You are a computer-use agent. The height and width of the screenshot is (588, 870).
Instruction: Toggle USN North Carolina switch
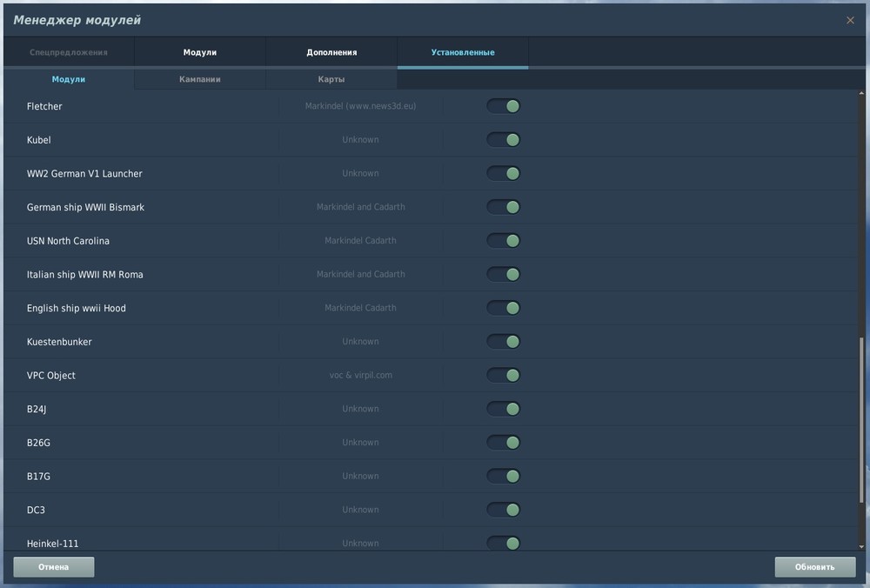click(x=503, y=241)
